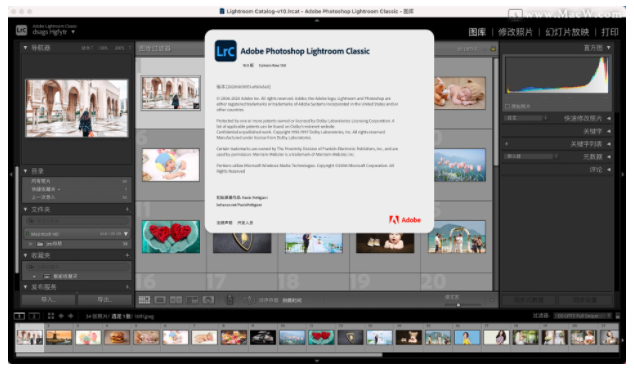634x374 pixels.
Task: Search in the 文件夹 filter field
Action: (77, 220)
